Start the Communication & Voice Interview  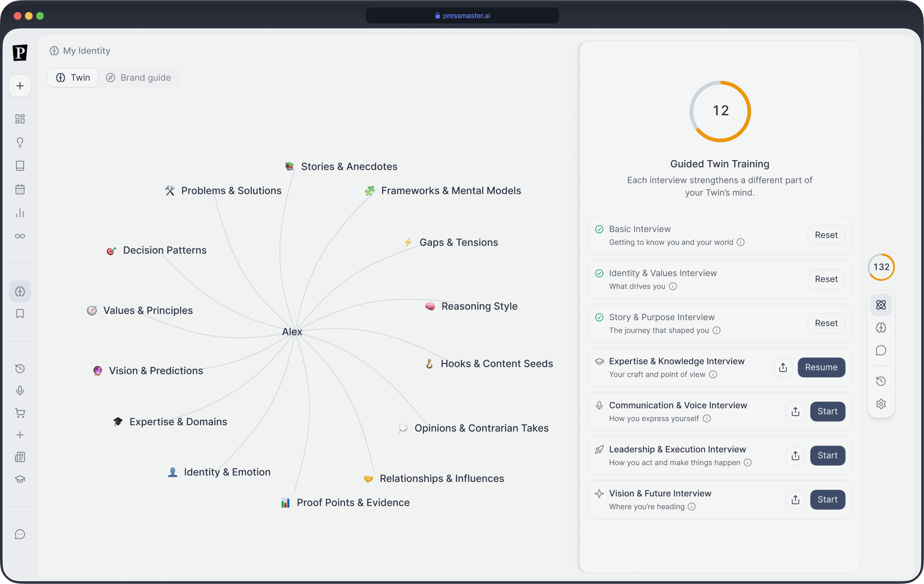pos(827,412)
